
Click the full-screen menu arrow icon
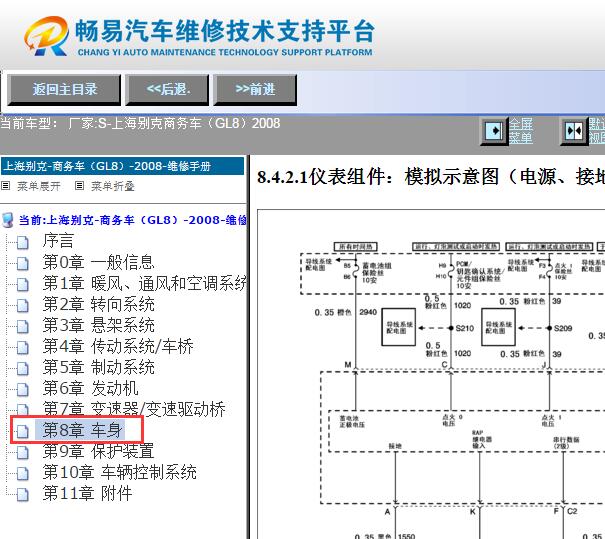pos(494,131)
